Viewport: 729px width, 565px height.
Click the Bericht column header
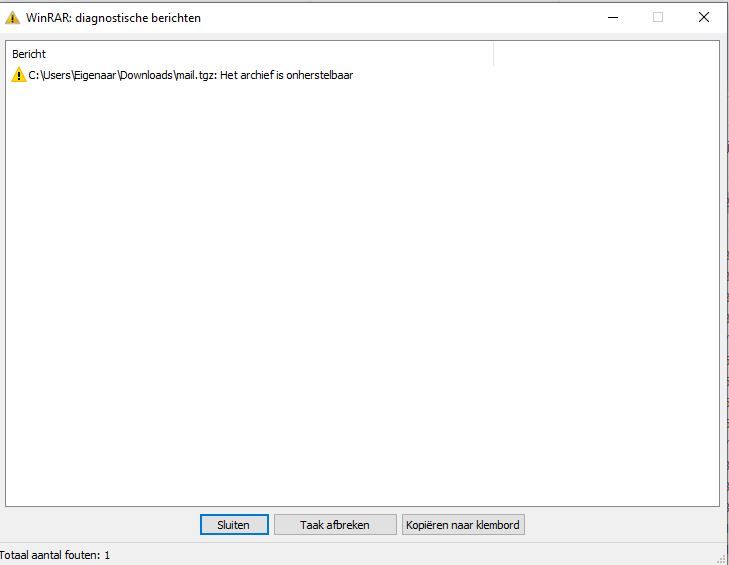click(x=251, y=54)
